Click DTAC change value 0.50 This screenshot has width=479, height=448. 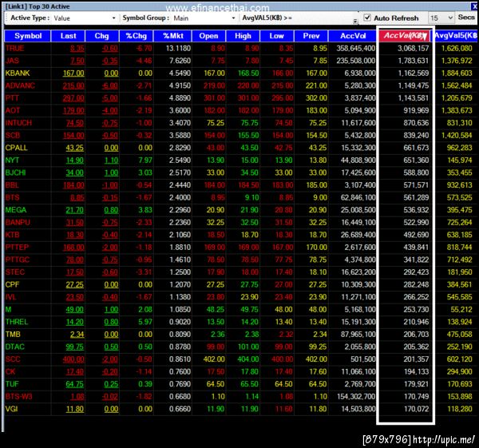(111, 347)
